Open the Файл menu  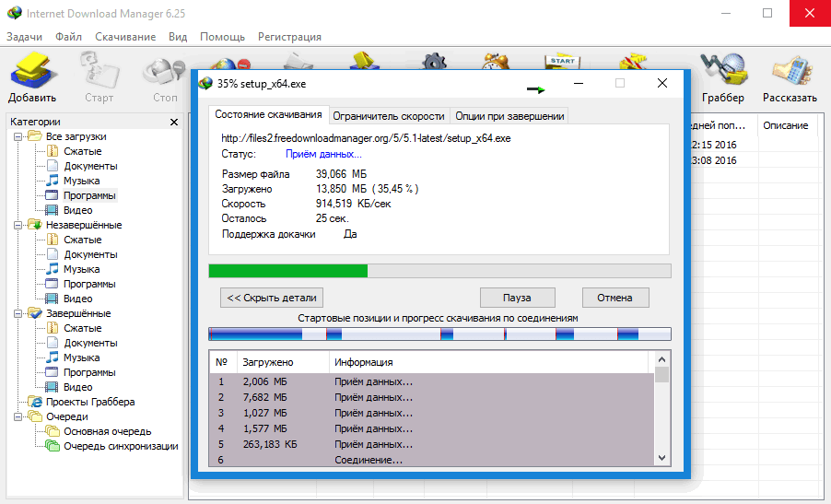click(x=68, y=37)
